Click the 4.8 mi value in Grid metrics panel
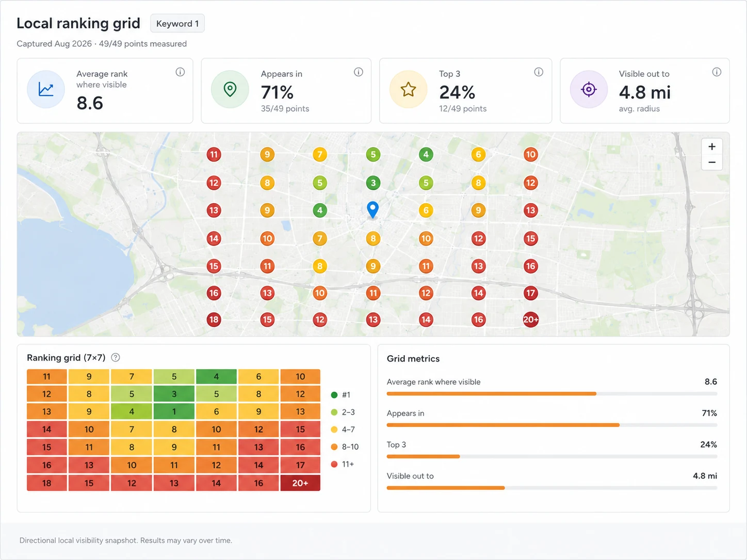747x560 pixels. pos(705,476)
